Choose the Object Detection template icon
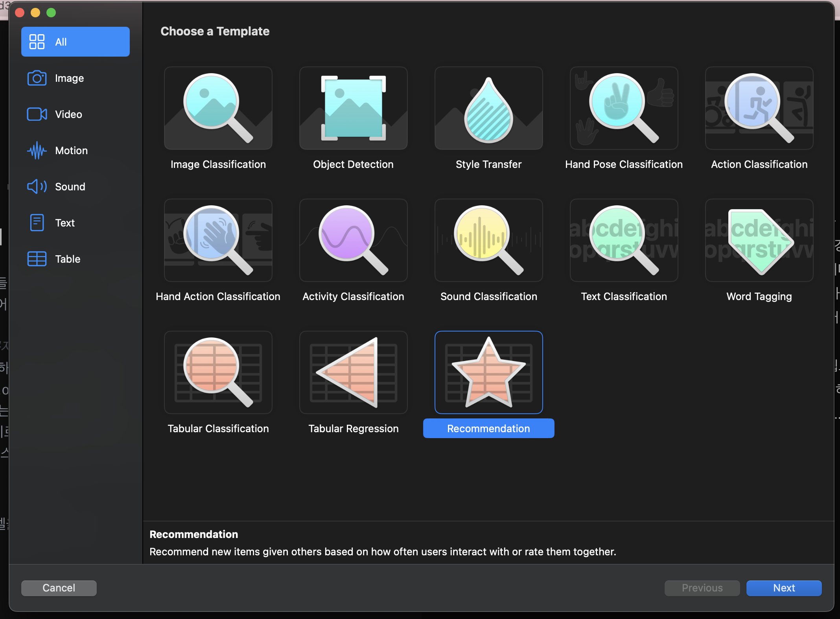This screenshot has height=619, width=840. [354, 108]
